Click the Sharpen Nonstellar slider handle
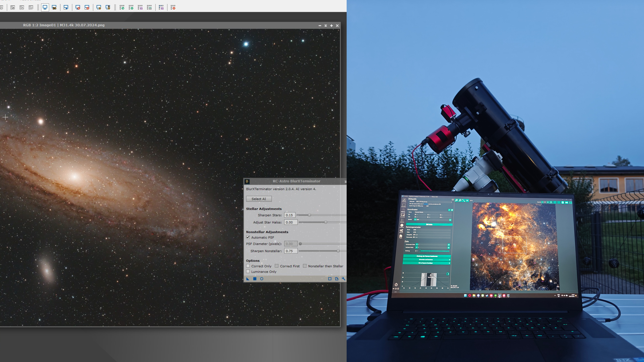 tap(338, 251)
